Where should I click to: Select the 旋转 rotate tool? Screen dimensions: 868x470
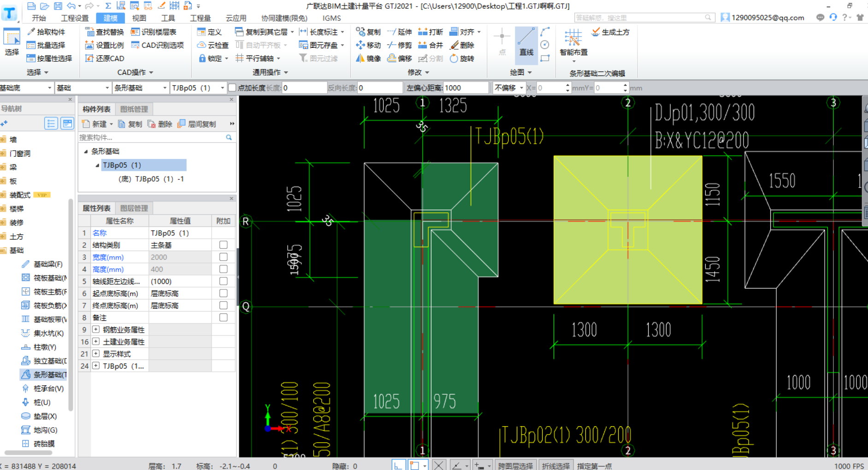(462, 59)
